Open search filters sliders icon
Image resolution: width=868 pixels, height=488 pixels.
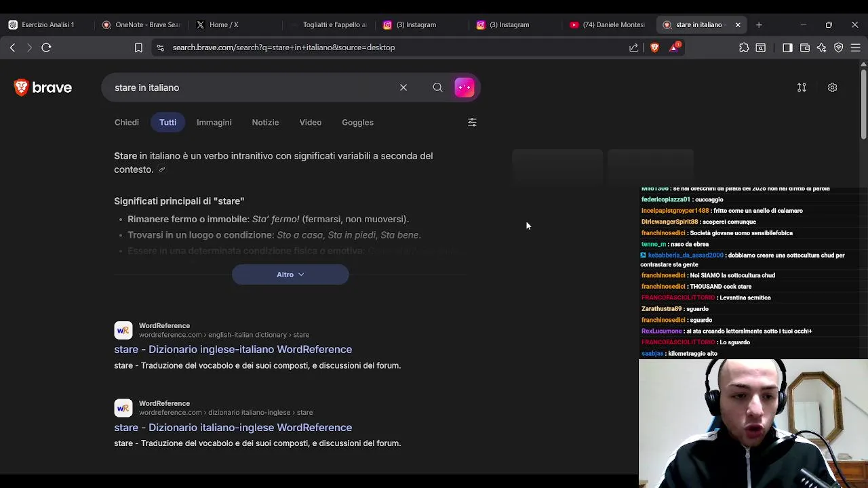click(x=472, y=123)
